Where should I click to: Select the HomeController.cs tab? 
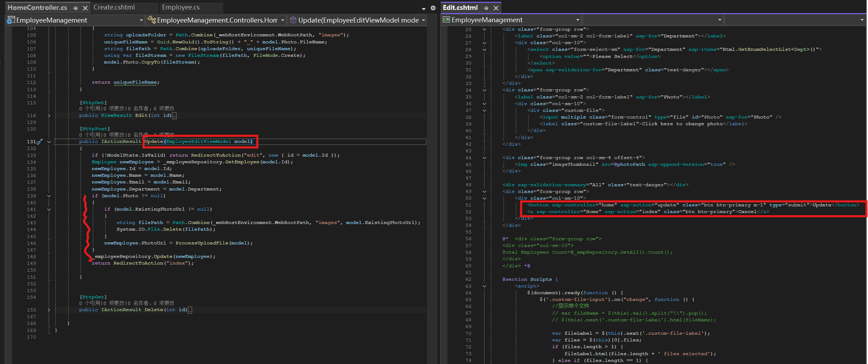(37, 7)
